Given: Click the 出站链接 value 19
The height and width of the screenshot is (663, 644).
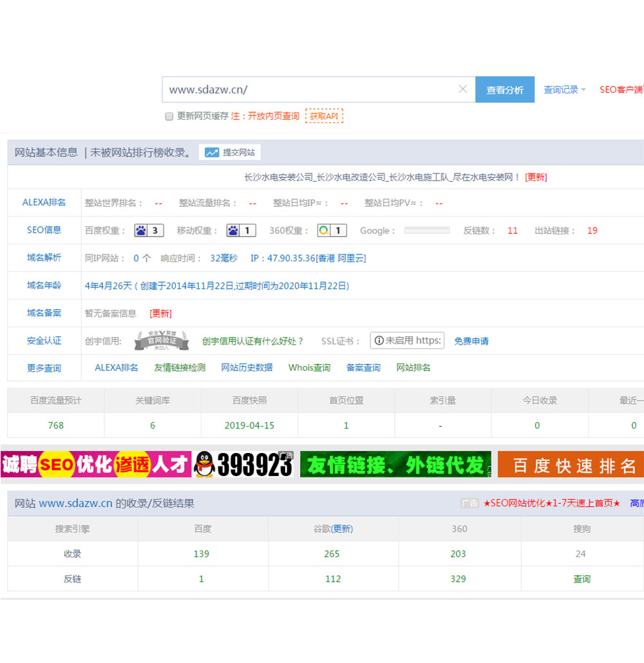Looking at the screenshot, I should tap(592, 231).
